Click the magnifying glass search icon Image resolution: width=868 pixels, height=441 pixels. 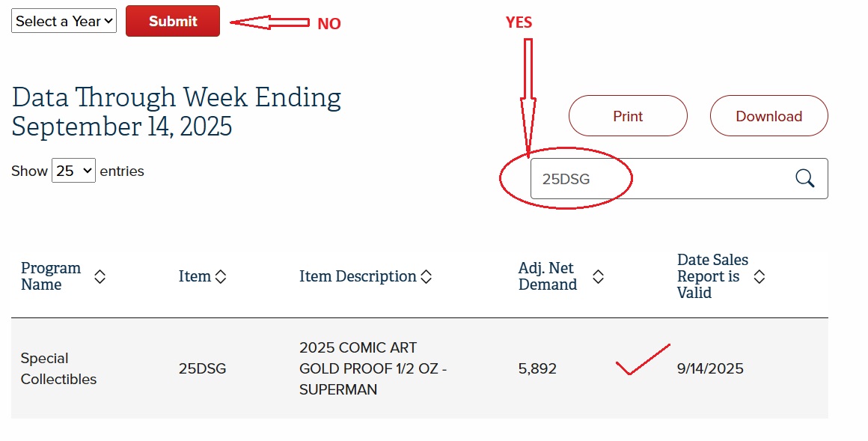coord(804,178)
